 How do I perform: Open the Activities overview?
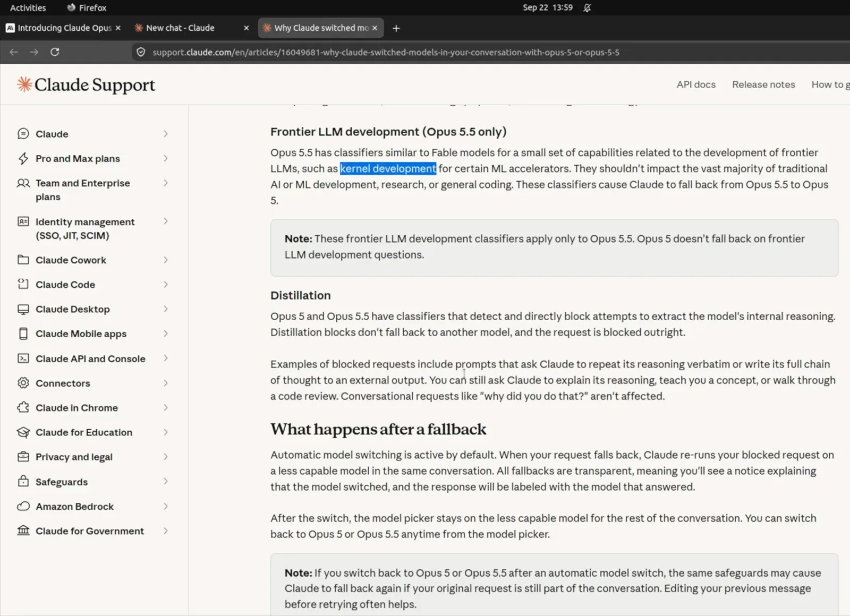tap(28, 7)
